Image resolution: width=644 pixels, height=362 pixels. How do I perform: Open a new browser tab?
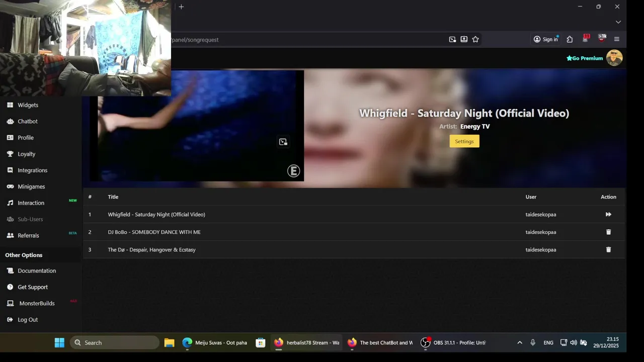pyautogui.click(x=181, y=7)
